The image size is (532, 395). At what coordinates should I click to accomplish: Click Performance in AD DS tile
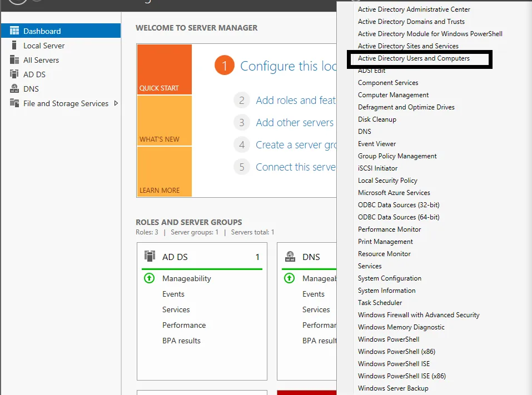pos(184,325)
